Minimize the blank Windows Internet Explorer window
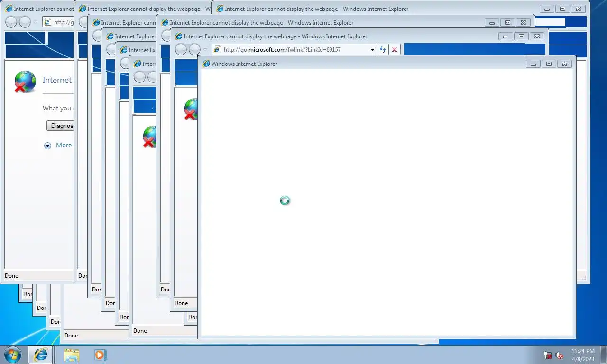The image size is (607, 364). click(x=533, y=64)
